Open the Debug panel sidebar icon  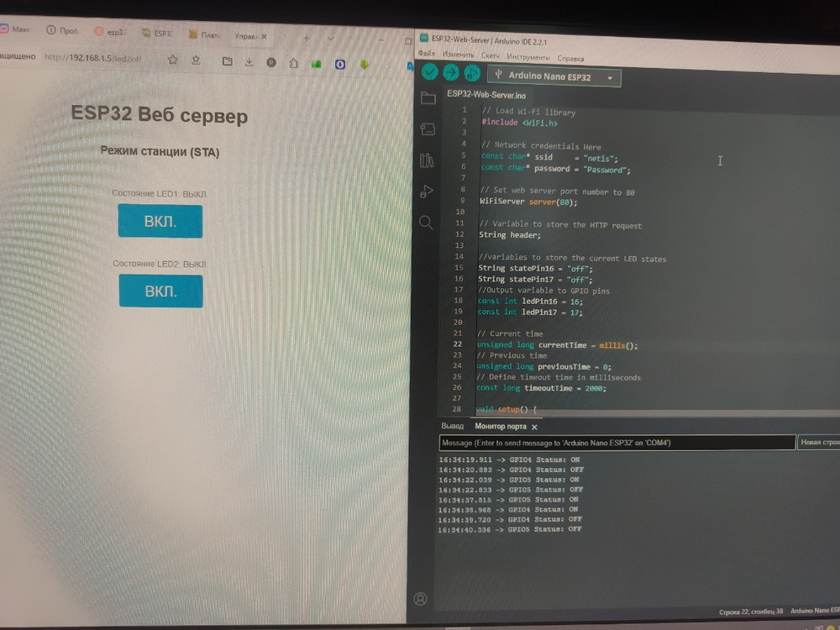point(426,191)
